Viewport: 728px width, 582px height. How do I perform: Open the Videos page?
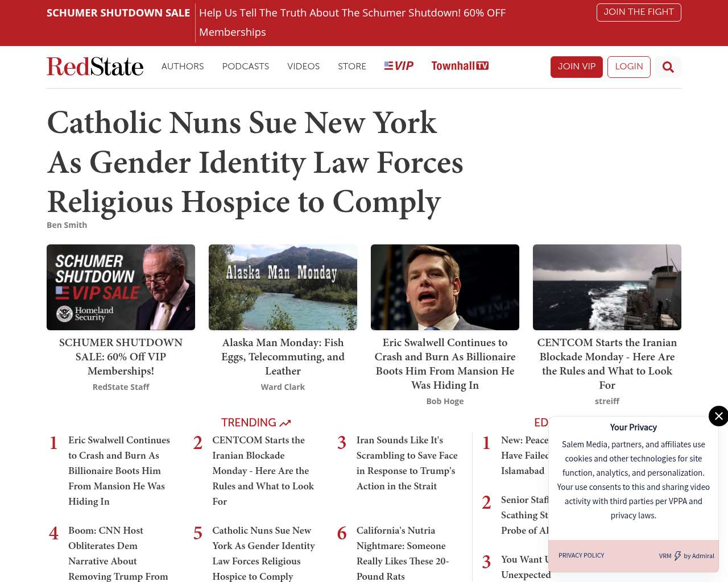coord(303,66)
